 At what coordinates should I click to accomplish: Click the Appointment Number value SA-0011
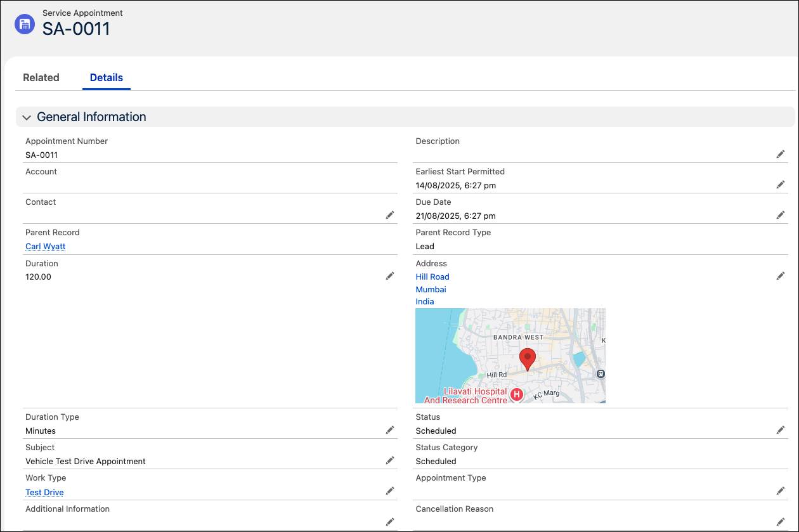(42, 155)
